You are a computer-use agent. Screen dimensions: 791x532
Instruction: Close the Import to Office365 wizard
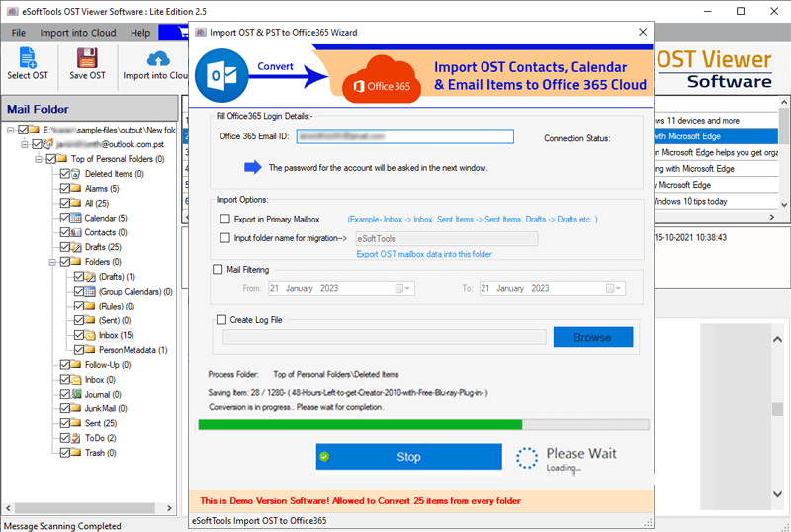click(x=642, y=32)
